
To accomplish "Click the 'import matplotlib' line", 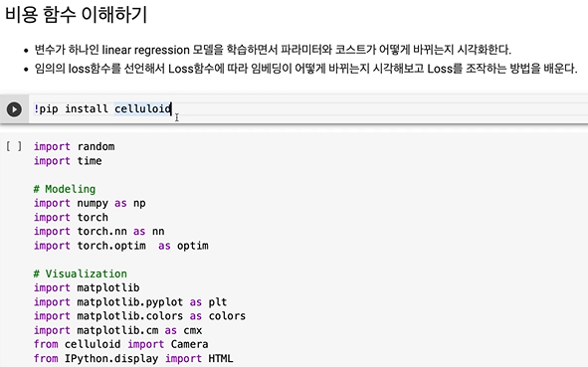I will (x=87, y=287).
